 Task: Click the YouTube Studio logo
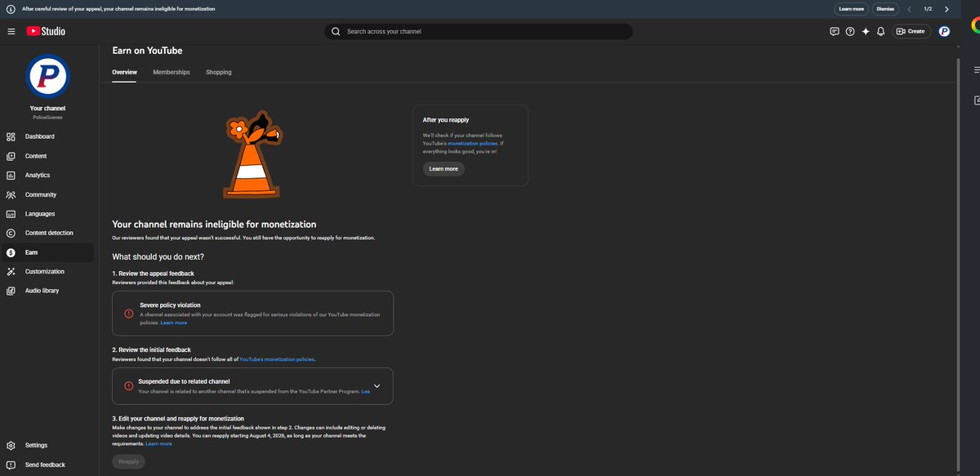(x=46, y=31)
